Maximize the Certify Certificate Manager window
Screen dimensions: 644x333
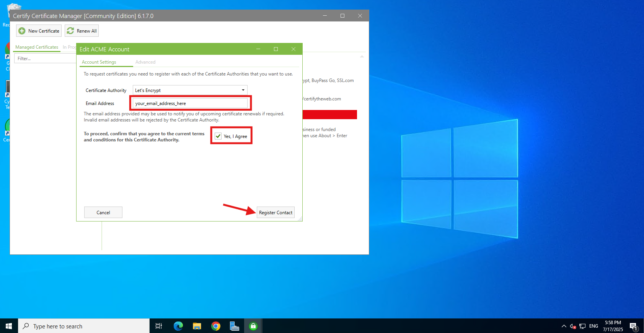342,16
